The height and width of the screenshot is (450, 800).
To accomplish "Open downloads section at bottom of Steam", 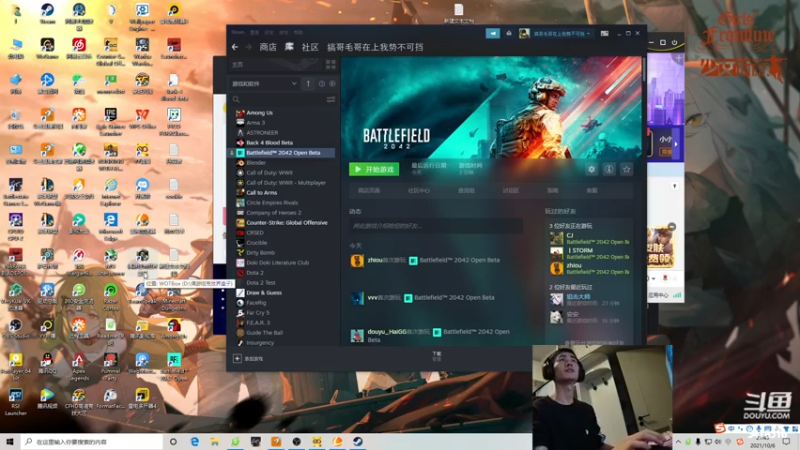I will pos(437,356).
